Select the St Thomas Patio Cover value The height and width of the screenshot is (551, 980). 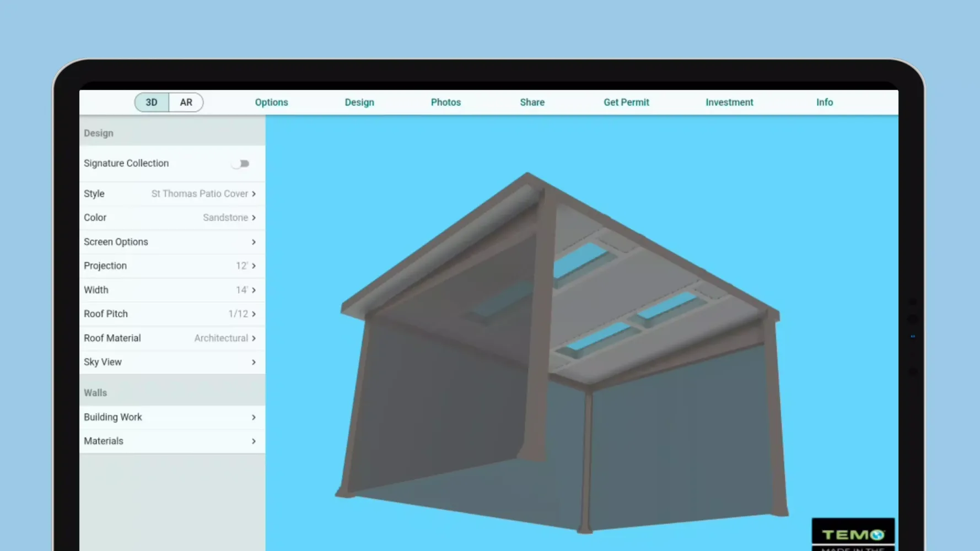click(200, 194)
